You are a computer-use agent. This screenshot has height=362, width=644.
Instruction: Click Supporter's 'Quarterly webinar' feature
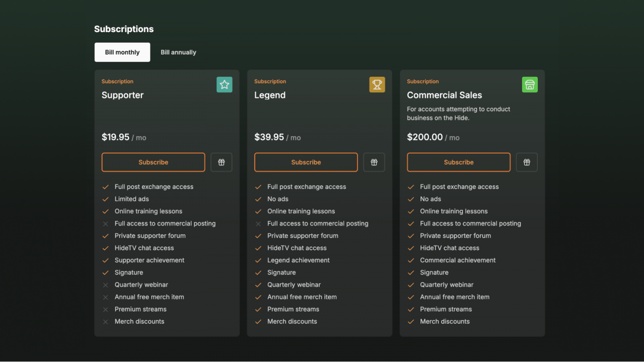click(141, 285)
